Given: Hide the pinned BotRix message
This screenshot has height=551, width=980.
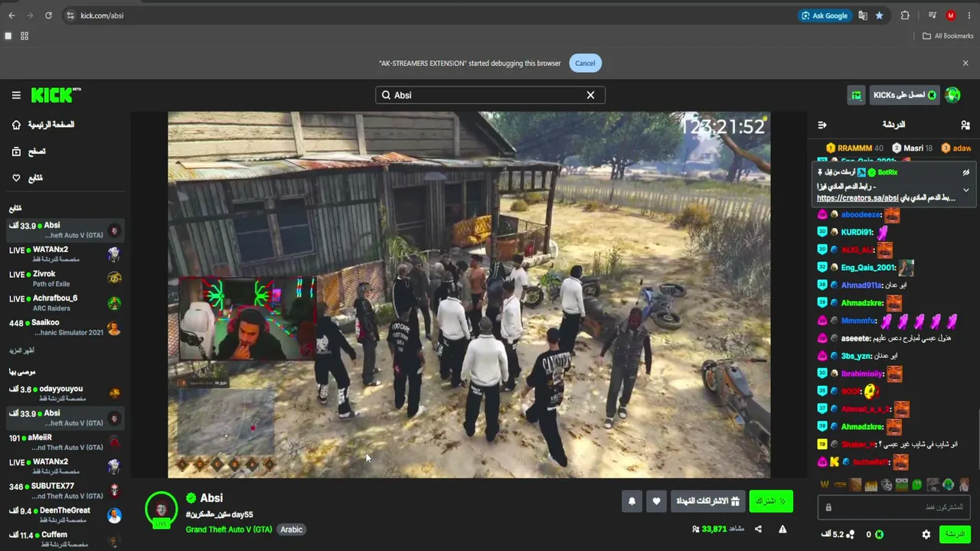Looking at the screenshot, I should (966, 173).
